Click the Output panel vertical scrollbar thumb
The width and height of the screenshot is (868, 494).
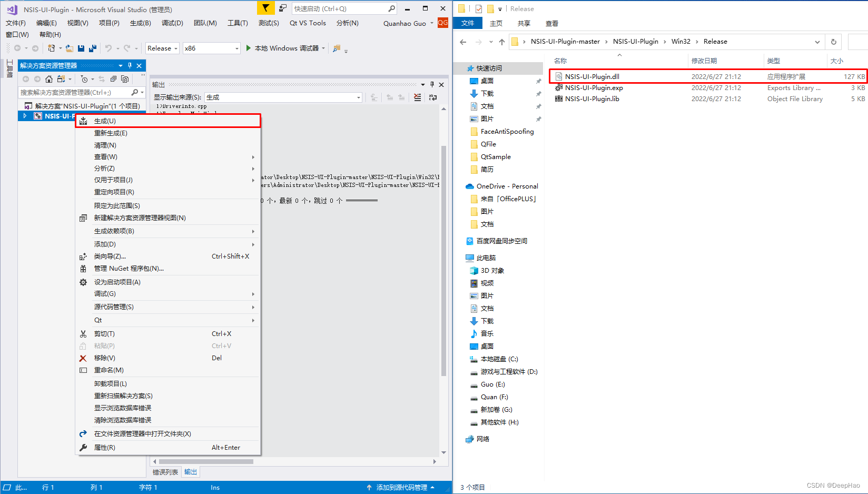tap(443, 261)
